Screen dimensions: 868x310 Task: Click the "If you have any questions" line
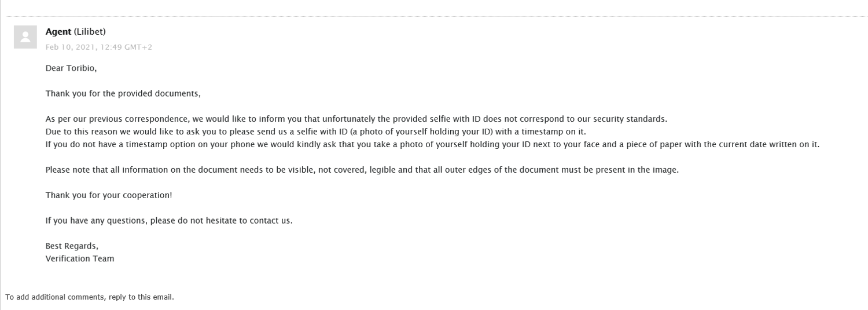(169, 221)
